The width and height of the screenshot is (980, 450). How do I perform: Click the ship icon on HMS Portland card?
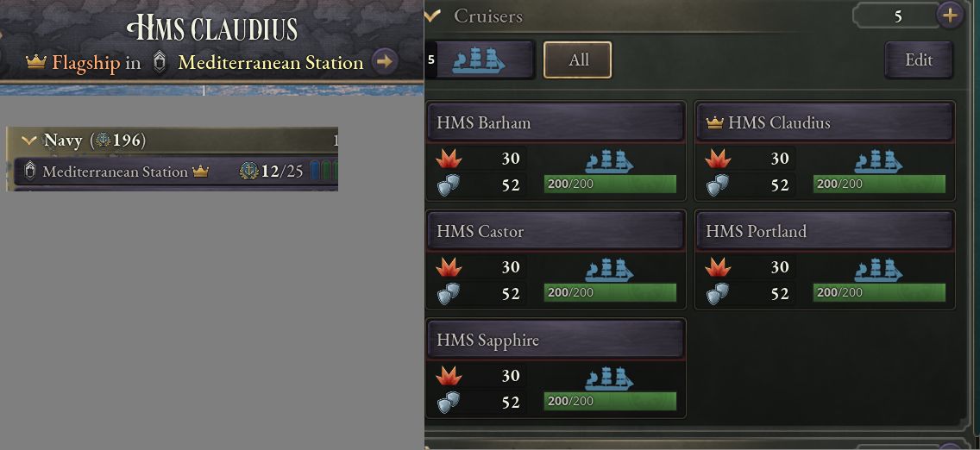click(x=878, y=270)
